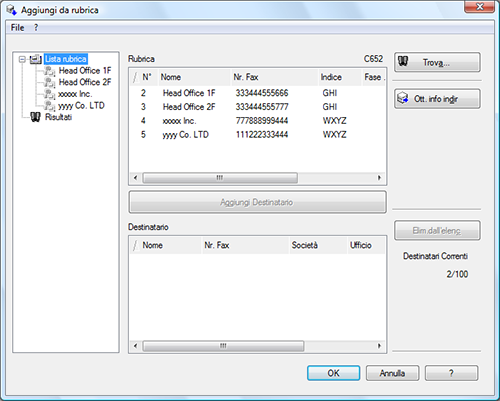This screenshot has height=401, width=500.
Task: Click the contact icon beside yyyy Co. LTD in tree
Action: point(50,106)
